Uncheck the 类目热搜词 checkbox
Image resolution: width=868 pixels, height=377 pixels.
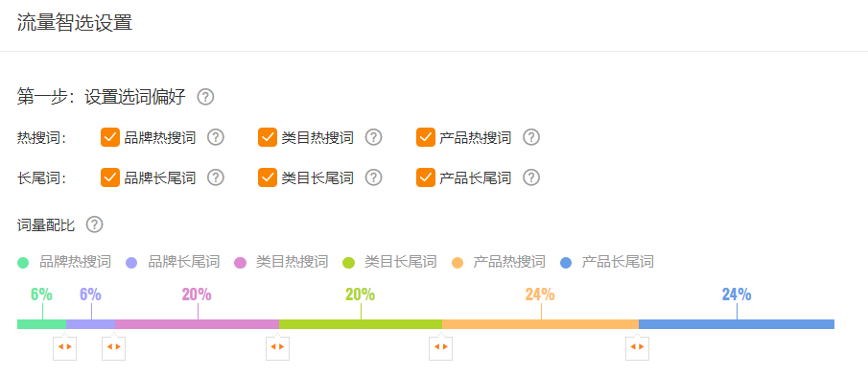(268, 137)
